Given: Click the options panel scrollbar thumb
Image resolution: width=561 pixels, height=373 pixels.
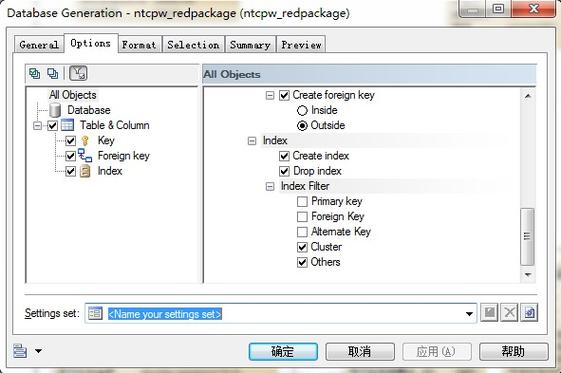Looking at the screenshot, I should tap(527, 237).
